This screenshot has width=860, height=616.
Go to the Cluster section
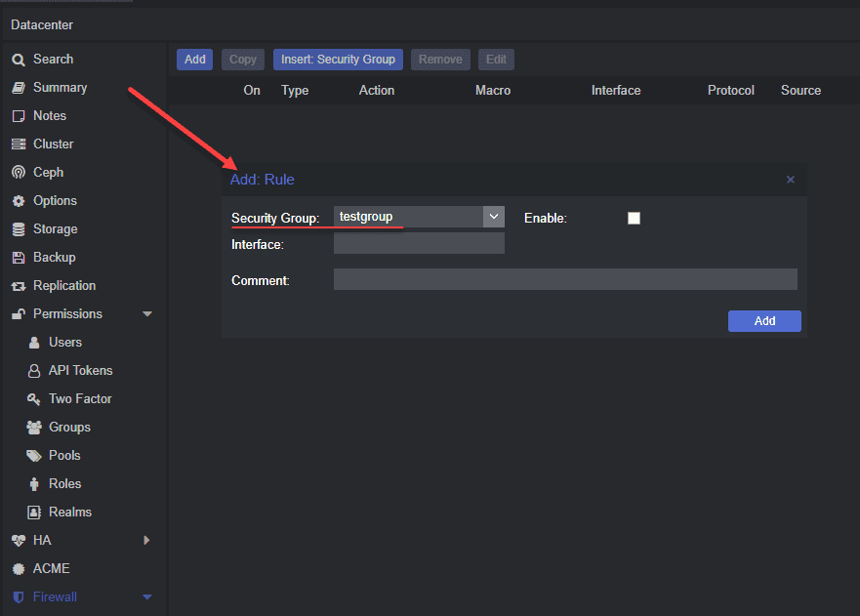[x=53, y=144]
